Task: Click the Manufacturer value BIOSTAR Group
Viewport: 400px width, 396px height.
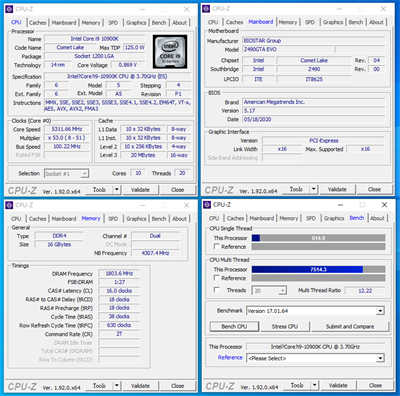Action: pyautogui.click(x=313, y=41)
